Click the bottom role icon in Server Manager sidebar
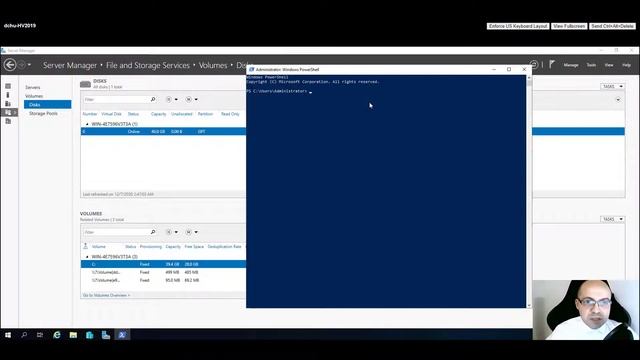Image resolution: width=640 pixels, height=360 pixels. [8, 121]
